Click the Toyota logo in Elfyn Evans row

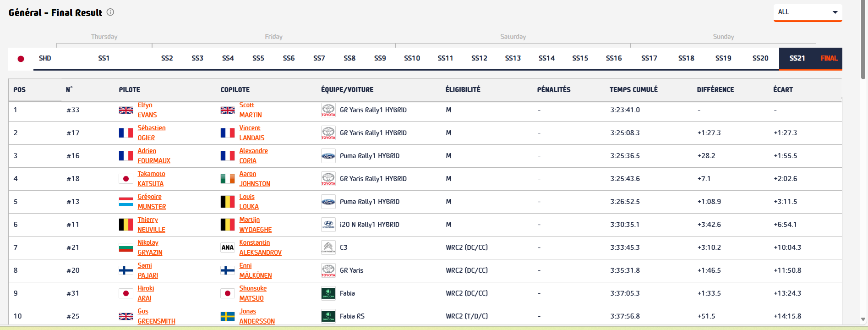point(328,110)
